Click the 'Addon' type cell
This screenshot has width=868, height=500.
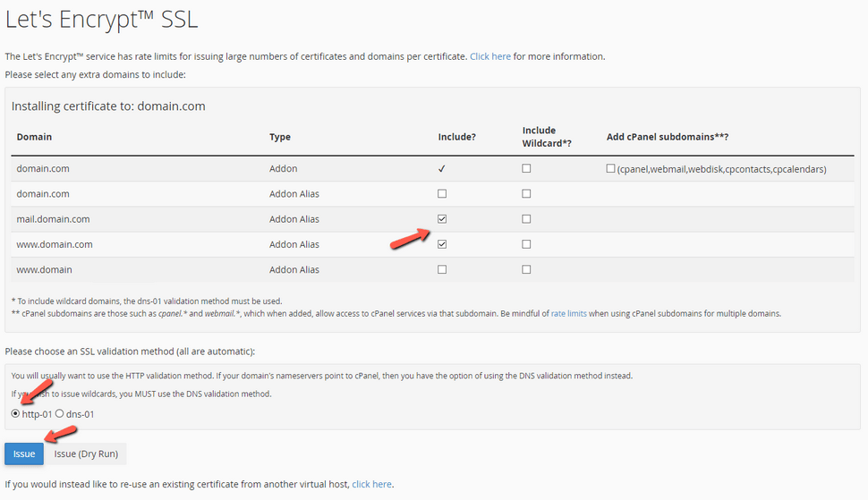pyautogui.click(x=284, y=168)
